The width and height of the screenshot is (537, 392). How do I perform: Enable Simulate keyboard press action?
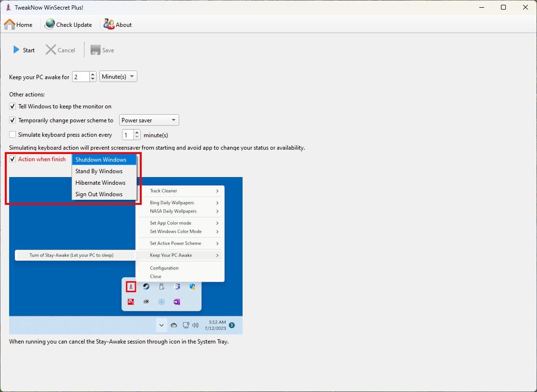[x=12, y=134]
